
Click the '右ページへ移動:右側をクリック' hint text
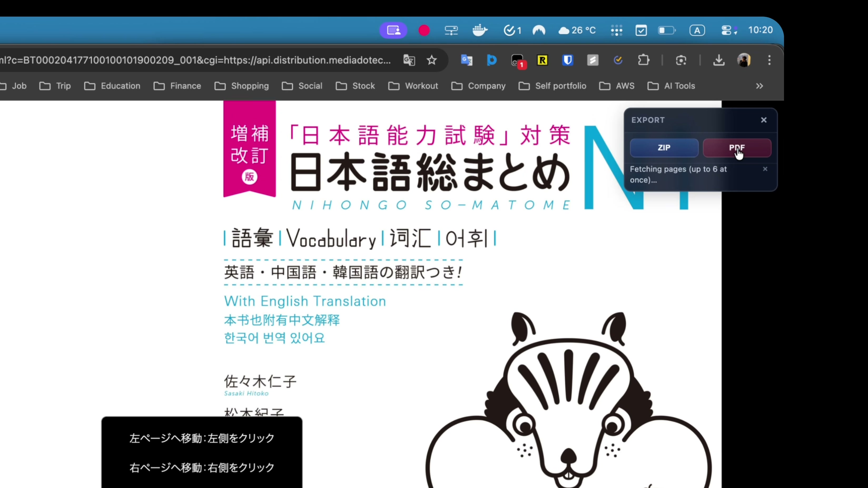202,467
